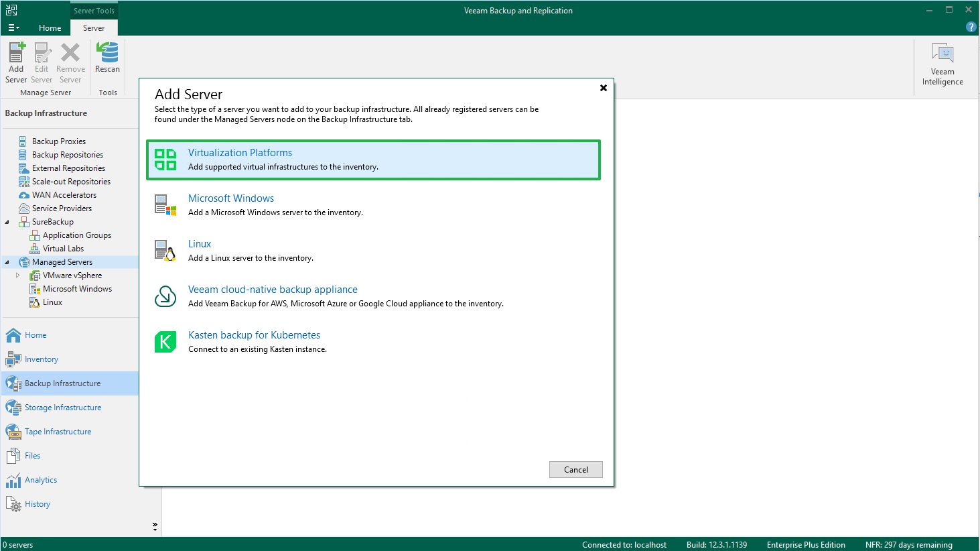This screenshot has width=980, height=551.
Task: Click the Inventory navigation icon
Action: point(13,359)
